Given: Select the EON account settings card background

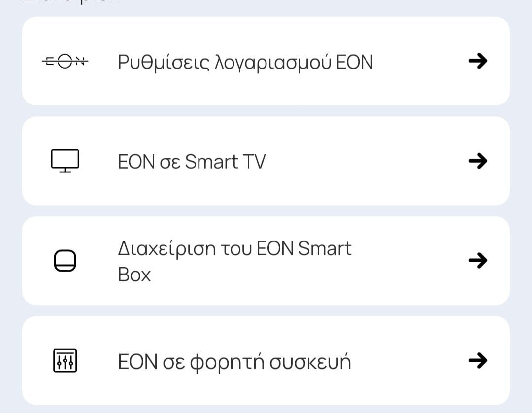Looking at the screenshot, I should (x=266, y=61).
